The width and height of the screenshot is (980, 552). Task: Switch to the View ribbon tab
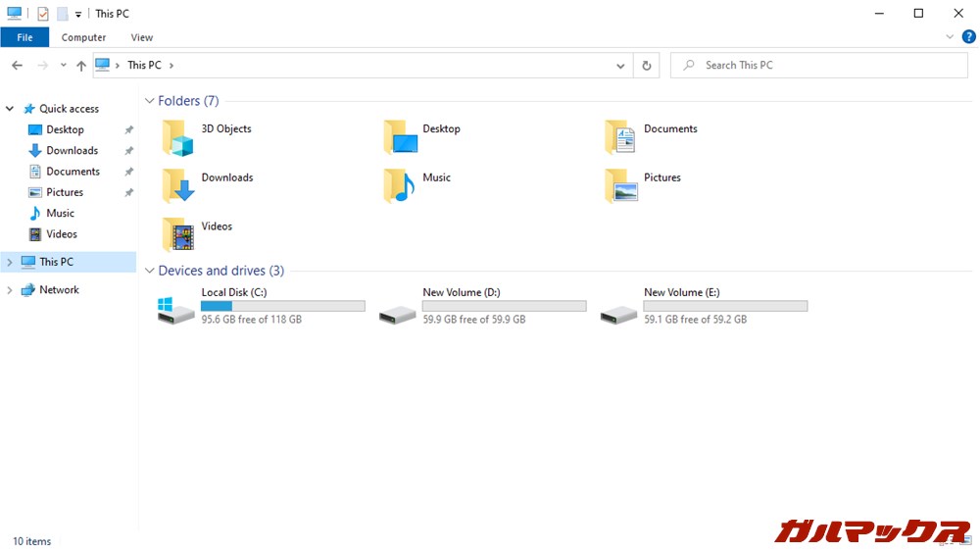click(x=142, y=37)
